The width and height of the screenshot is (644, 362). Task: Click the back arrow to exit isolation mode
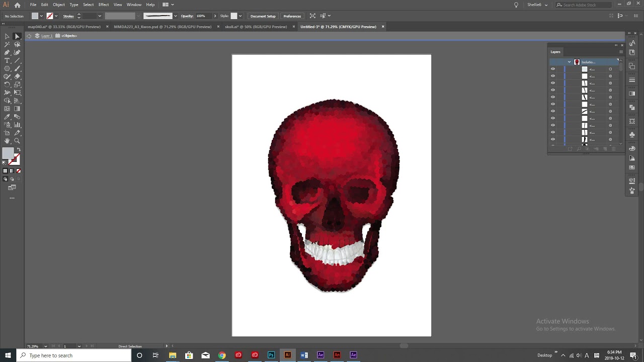coord(29,36)
